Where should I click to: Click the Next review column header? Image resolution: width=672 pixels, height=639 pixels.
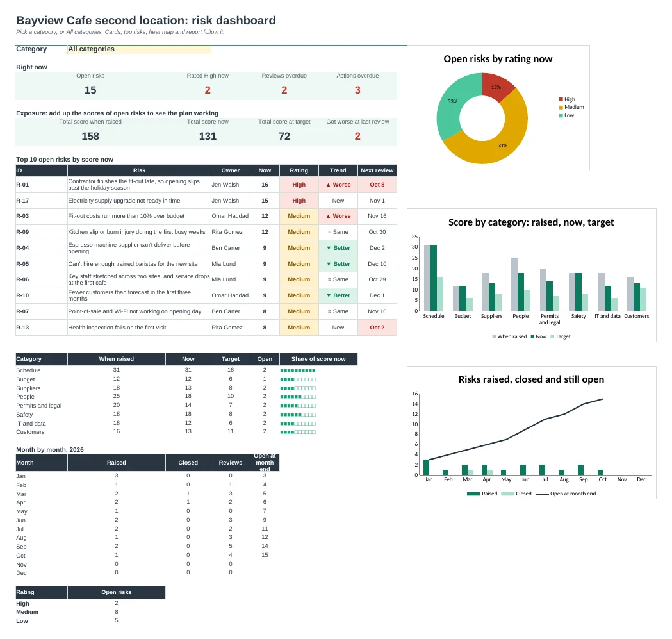coord(377,170)
